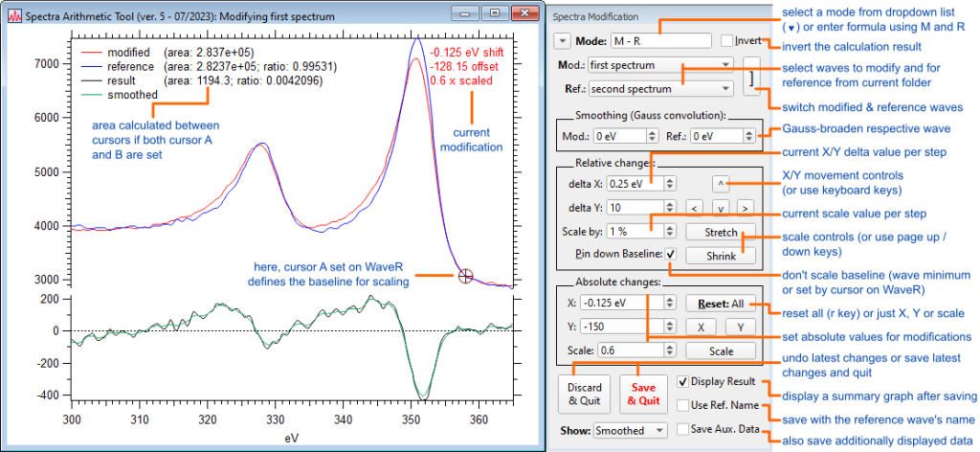Open the Ref. wave dropdown

tap(660, 89)
